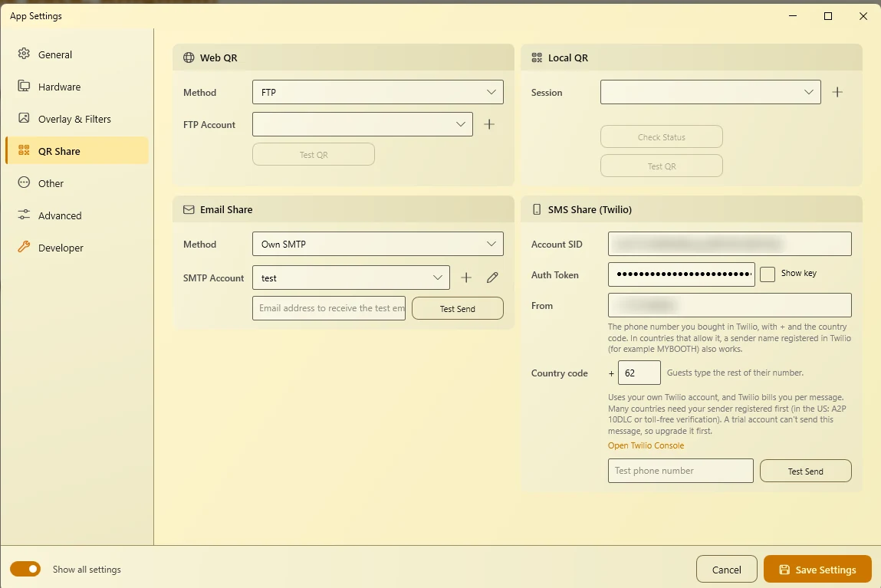Screen dimensions: 881x588
Task: Click Test QR button under Web QR
Action: pyautogui.click(x=314, y=154)
